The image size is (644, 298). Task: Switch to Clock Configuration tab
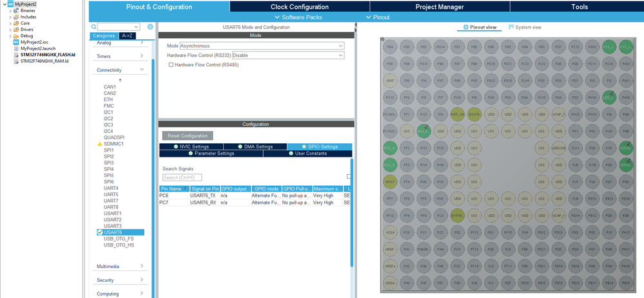click(x=300, y=6)
